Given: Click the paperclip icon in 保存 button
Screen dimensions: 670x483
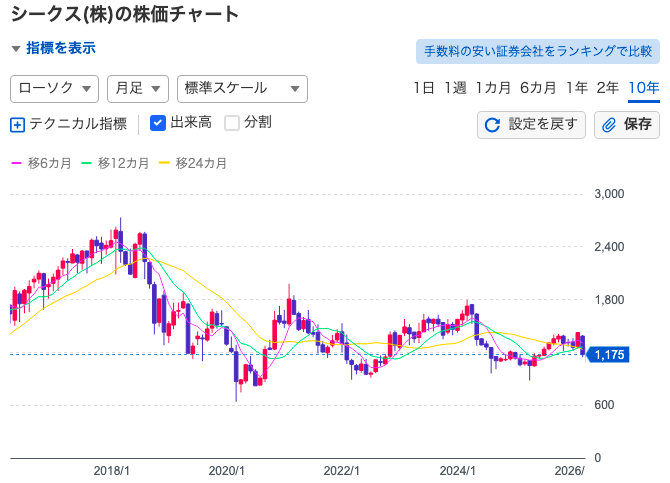Looking at the screenshot, I should [x=609, y=125].
